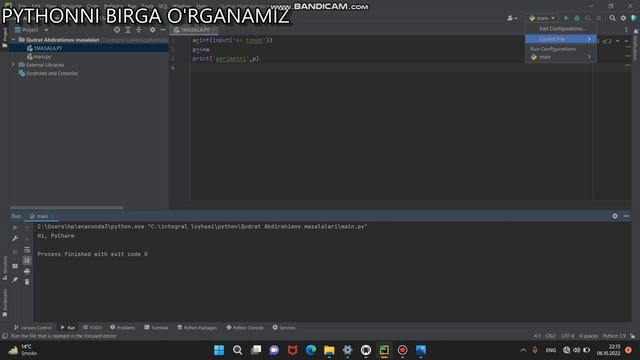Click the main tab in Run panel

(x=42, y=216)
